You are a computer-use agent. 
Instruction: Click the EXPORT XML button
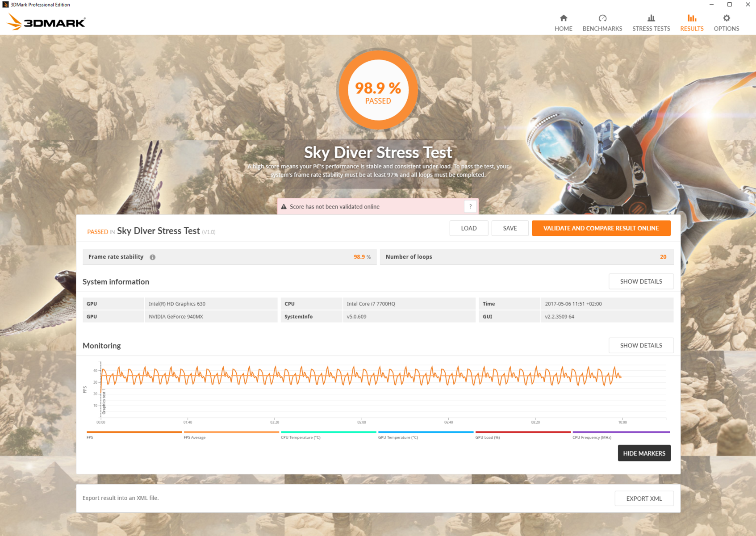click(x=644, y=498)
